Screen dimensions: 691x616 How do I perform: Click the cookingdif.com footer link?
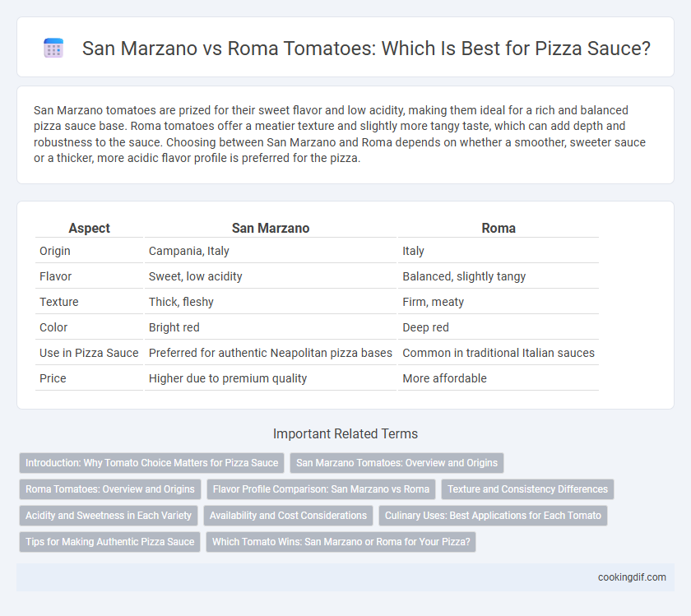632,577
